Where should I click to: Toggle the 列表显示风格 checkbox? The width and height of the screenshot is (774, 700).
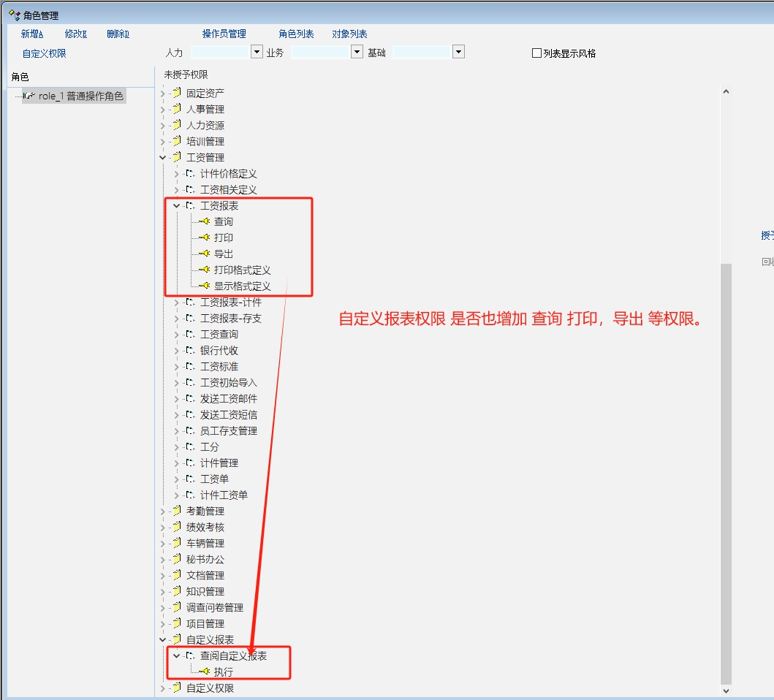coord(536,53)
